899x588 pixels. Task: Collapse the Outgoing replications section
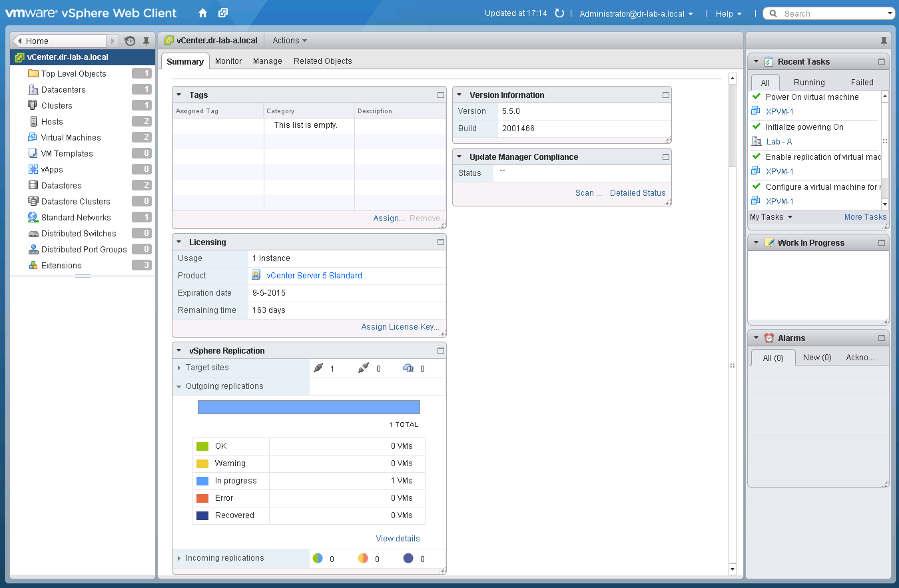click(x=178, y=386)
